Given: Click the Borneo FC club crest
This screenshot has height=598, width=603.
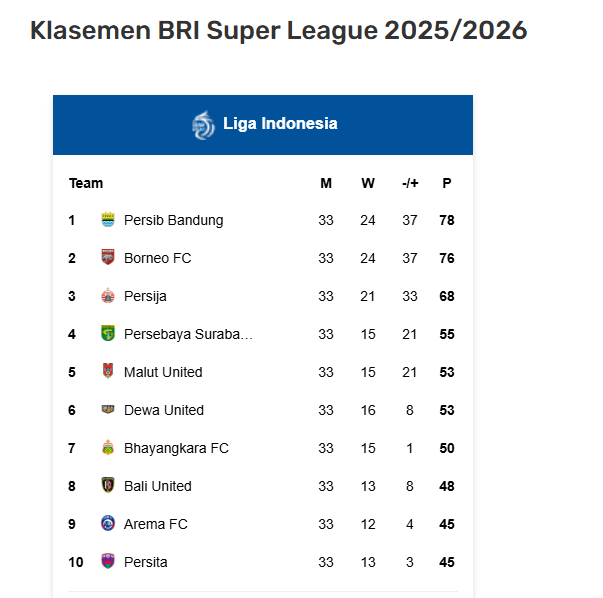Looking at the screenshot, I should 108,257.
